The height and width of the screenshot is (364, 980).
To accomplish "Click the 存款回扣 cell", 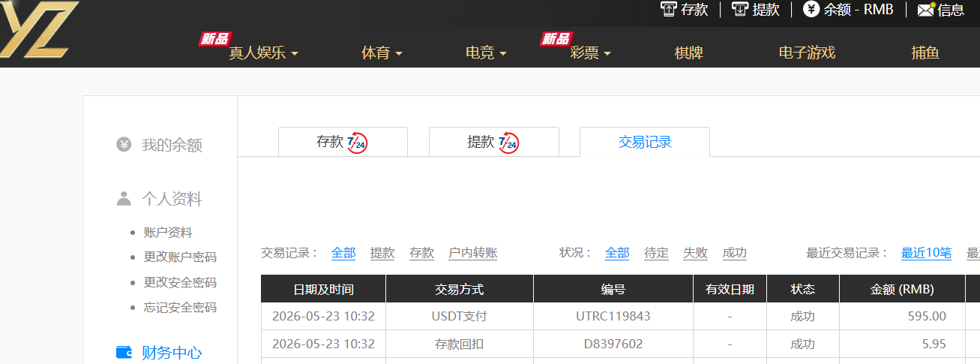I will click(x=460, y=344).
